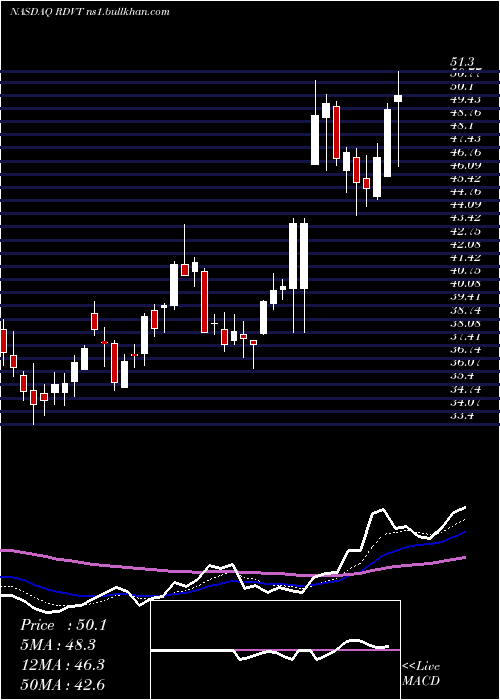
Task: Click the 40.75 price level label
Action: (x=465, y=270)
